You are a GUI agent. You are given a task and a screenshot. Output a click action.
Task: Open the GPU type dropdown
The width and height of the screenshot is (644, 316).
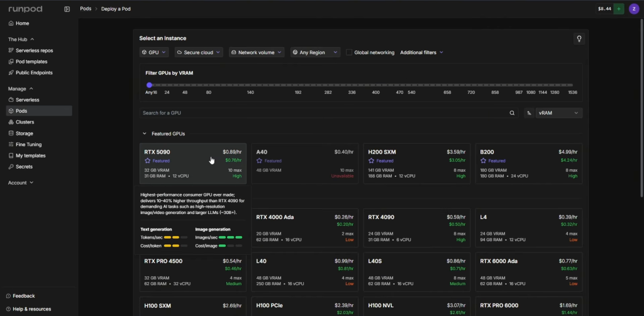(x=154, y=53)
